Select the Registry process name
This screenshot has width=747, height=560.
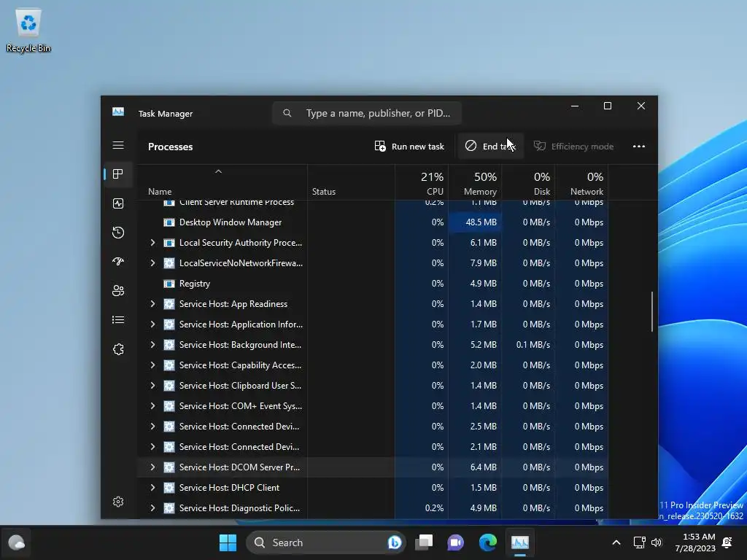(194, 284)
